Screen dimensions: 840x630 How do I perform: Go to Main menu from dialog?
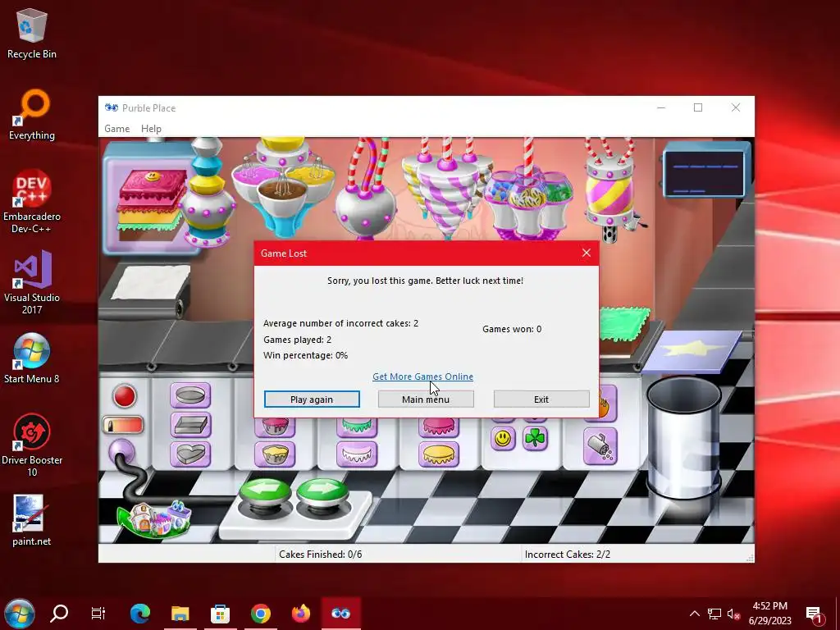pos(426,399)
